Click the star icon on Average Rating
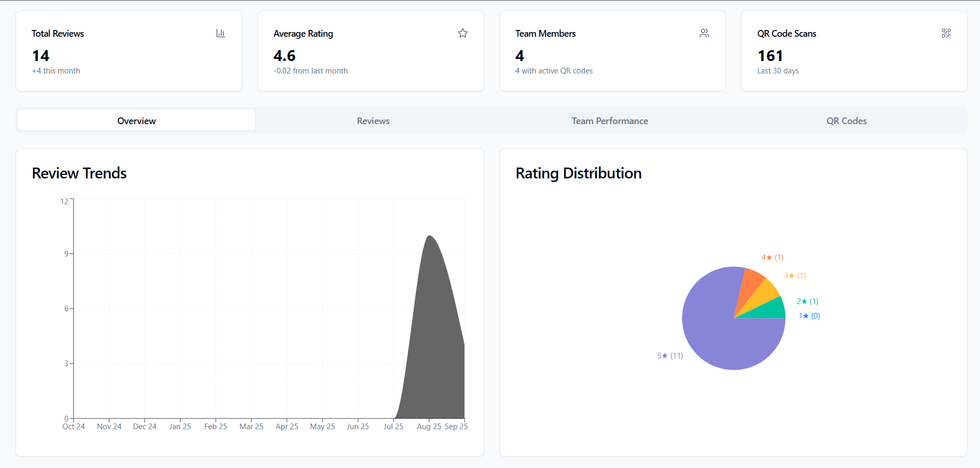The height and width of the screenshot is (468, 980). tap(462, 33)
